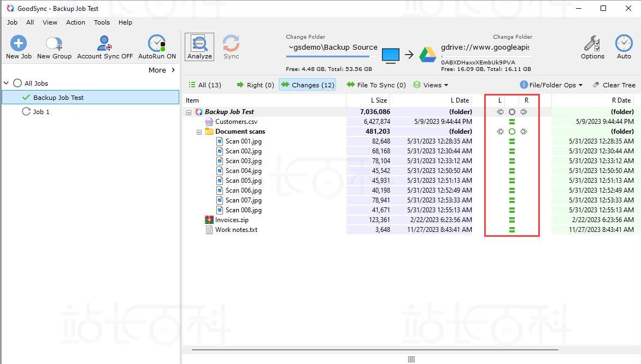Select the Invoices.zip archive icon
The height and width of the screenshot is (364, 641).
tap(209, 219)
